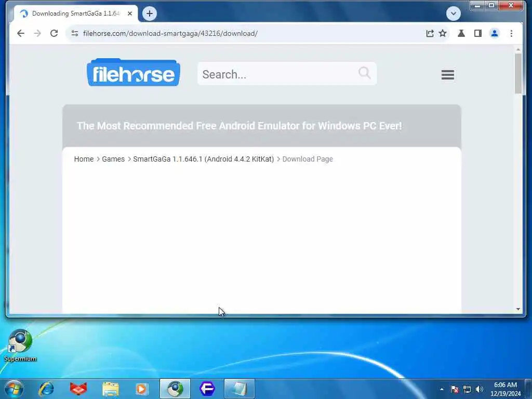Click the taskbar clock 6:06 AM
532x399 pixels.
[x=506, y=389]
